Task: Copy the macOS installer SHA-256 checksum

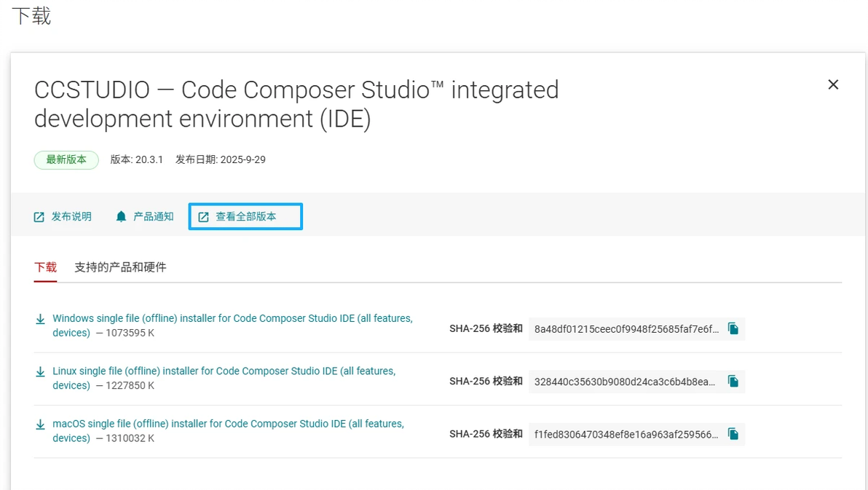Action: pyautogui.click(x=733, y=434)
